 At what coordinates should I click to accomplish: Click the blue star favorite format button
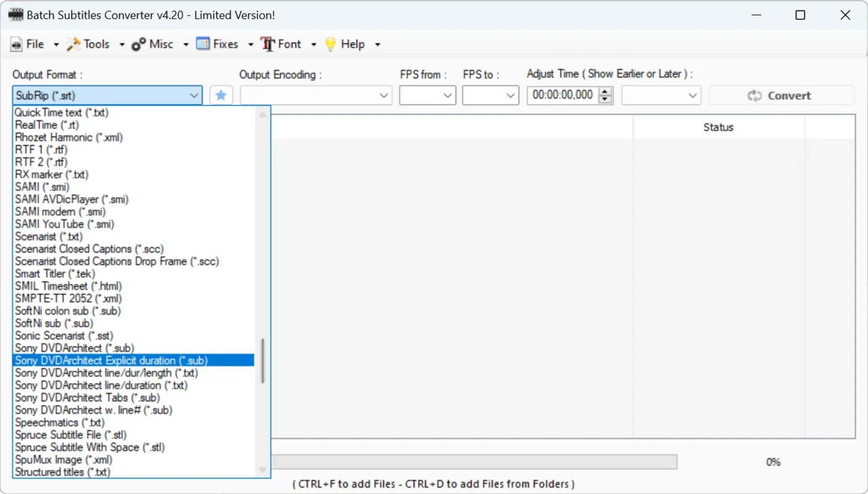pos(221,96)
